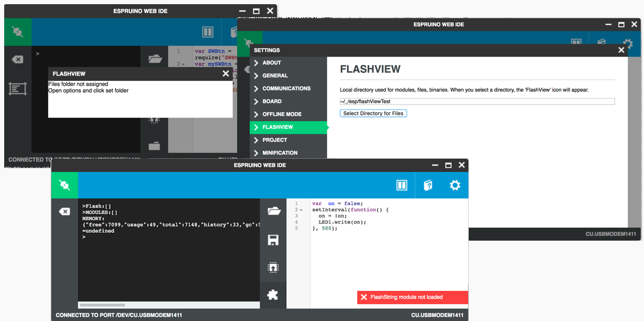The image size is (644, 321).
Task: Click the save floppy disk icon in the front IDE window
Action: (x=273, y=240)
